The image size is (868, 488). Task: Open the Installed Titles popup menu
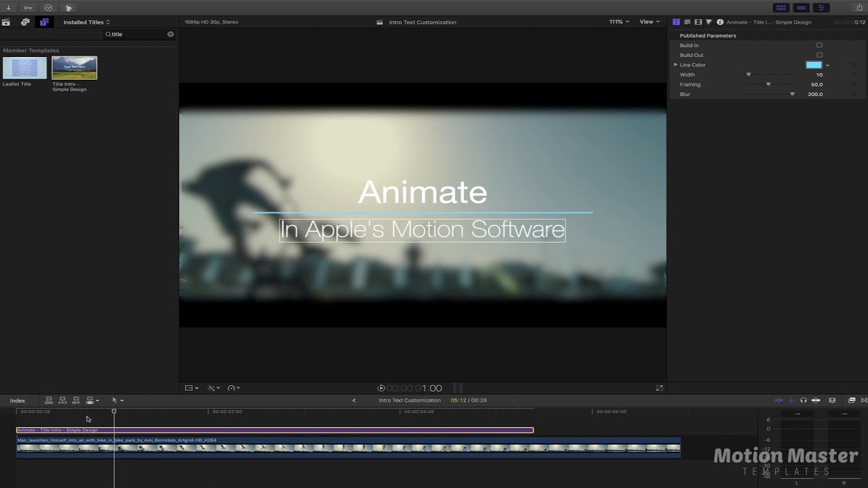coord(87,22)
